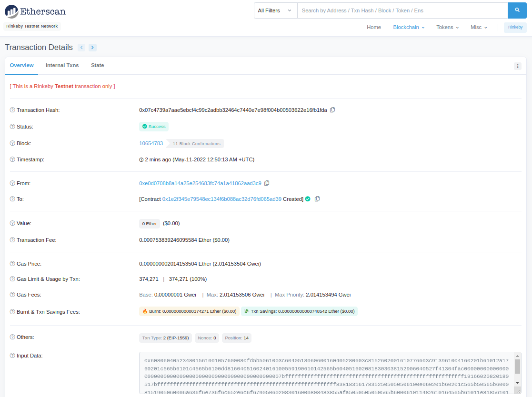Screen dimensions: 532x397
Task: Click help icon next to Others
Action: [12, 337]
